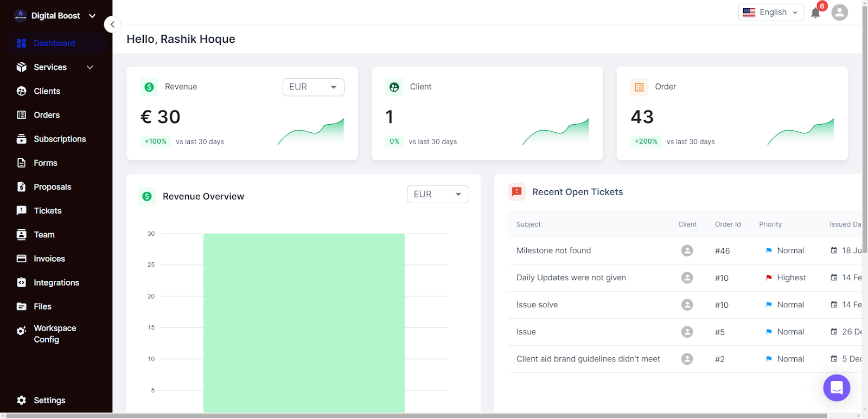The width and height of the screenshot is (868, 419).
Task: Click the € 30 revenue value
Action: [161, 117]
